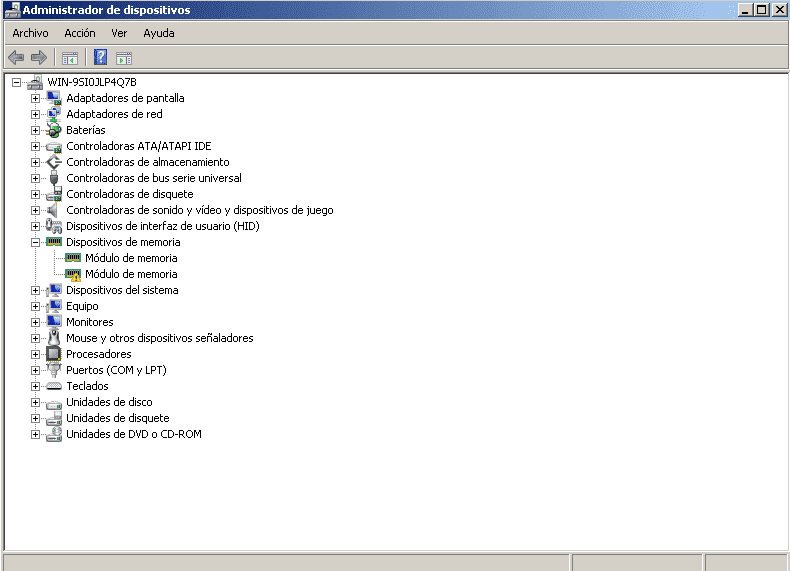The image size is (790, 571).
Task: Click the Procesadores chip icon
Action: 54,354
